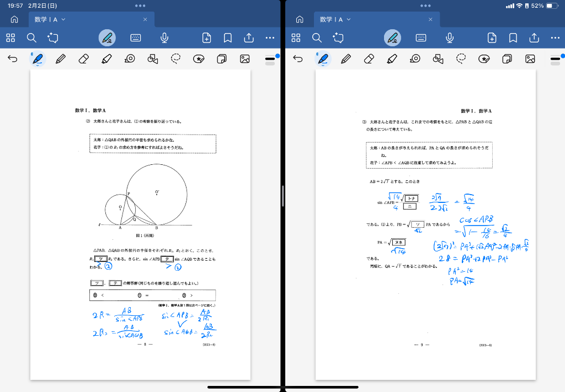Open AI assistant sparkle icon in left pane

point(53,38)
